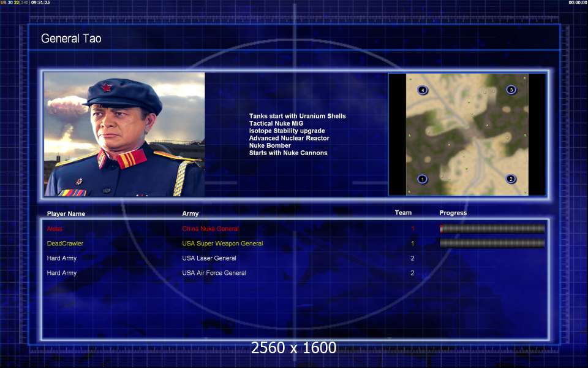Click the "Team" column header

[x=403, y=213]
